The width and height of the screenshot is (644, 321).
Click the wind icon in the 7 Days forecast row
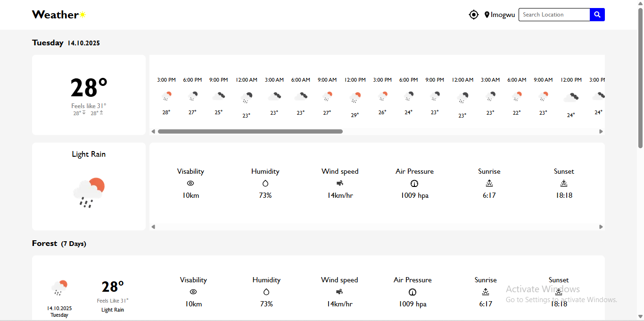click(339, 292)
